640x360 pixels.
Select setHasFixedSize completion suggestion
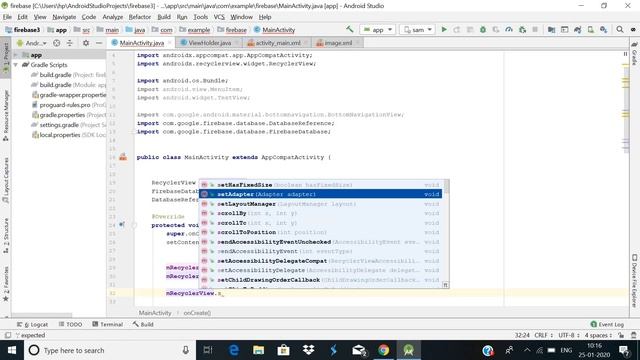(320, 185)
